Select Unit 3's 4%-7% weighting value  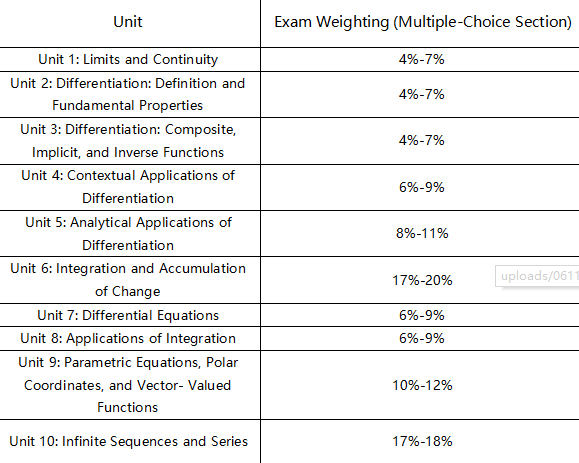pos(421,141)
